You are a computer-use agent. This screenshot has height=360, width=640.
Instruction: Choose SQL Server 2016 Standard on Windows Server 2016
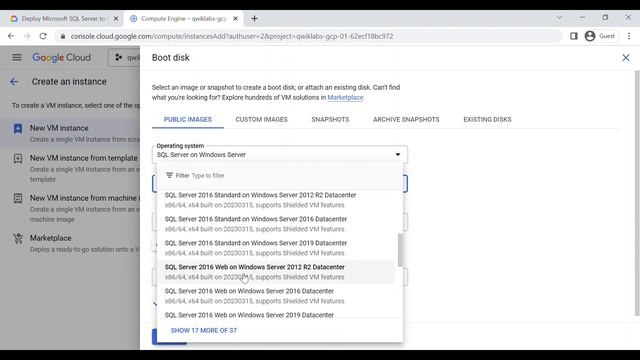[x=276, y=224]
